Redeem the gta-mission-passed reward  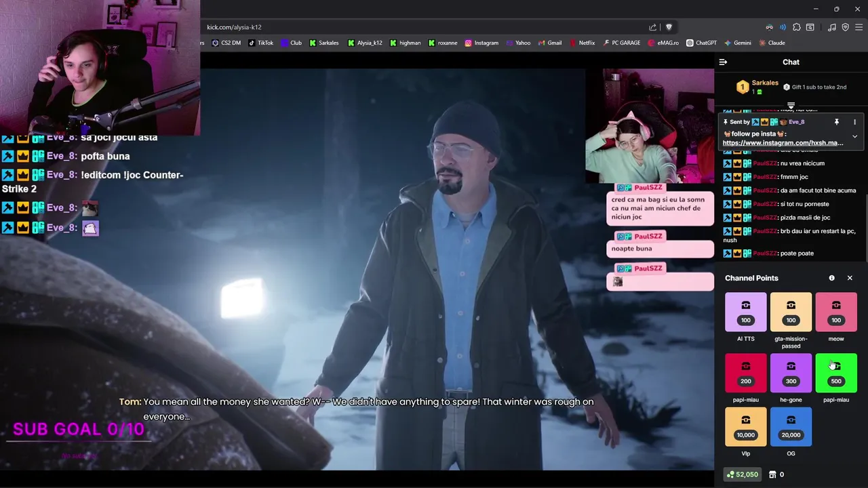(791, 312)
